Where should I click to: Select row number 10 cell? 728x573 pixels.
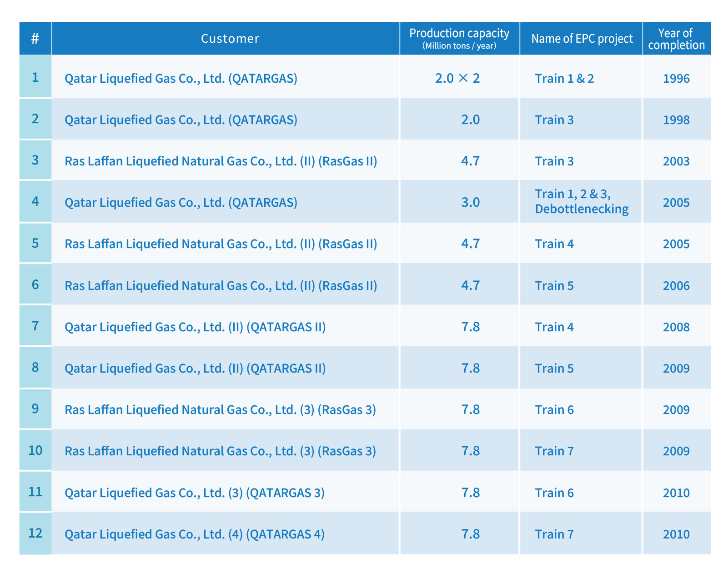pyautogui.click(x=35, y=450)
